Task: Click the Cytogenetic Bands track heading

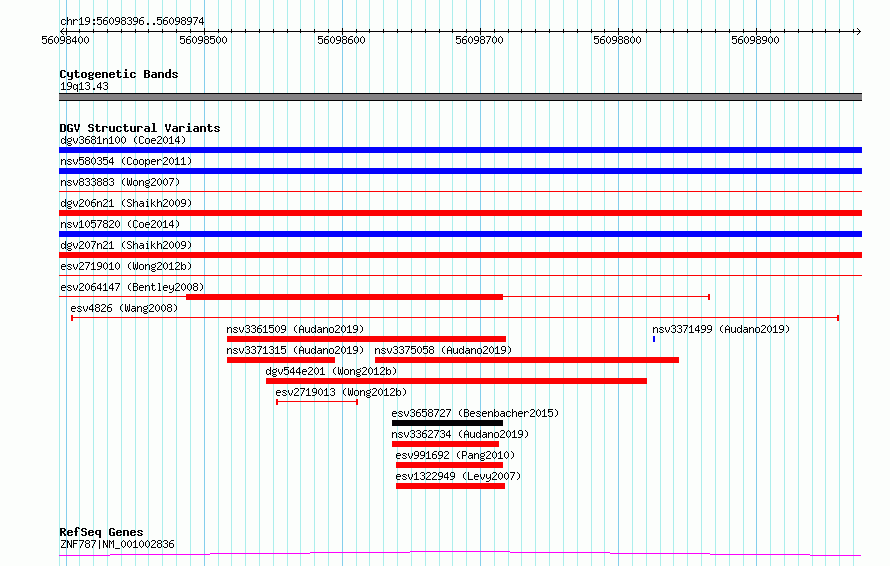Action: click(x=119, y=74)
